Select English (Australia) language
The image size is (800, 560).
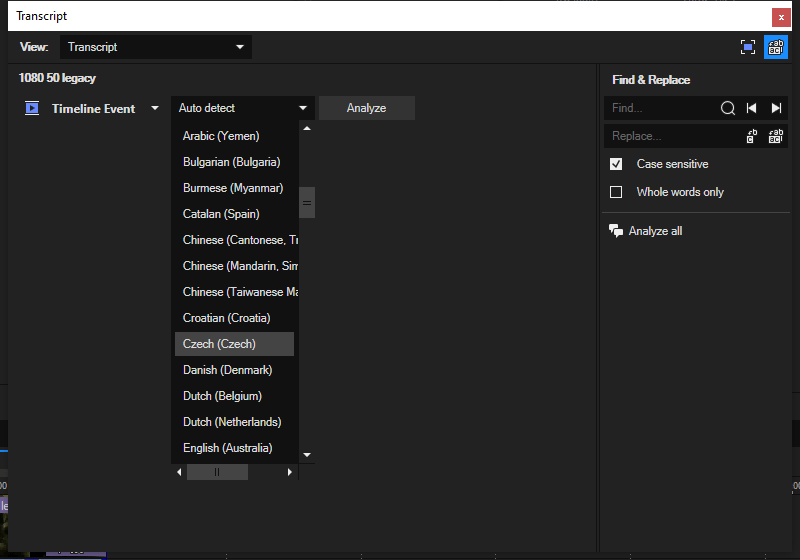[x=234, y=448]
